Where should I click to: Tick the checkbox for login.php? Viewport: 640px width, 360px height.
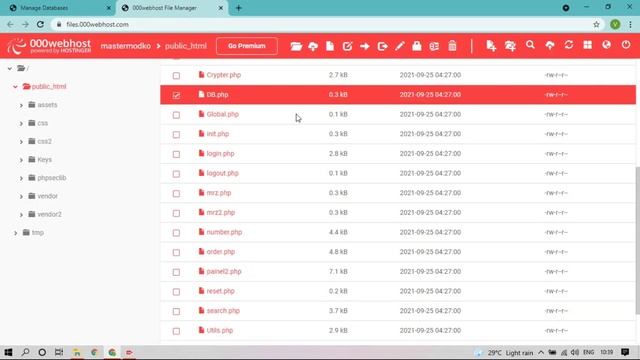click(x=176, y=154)
